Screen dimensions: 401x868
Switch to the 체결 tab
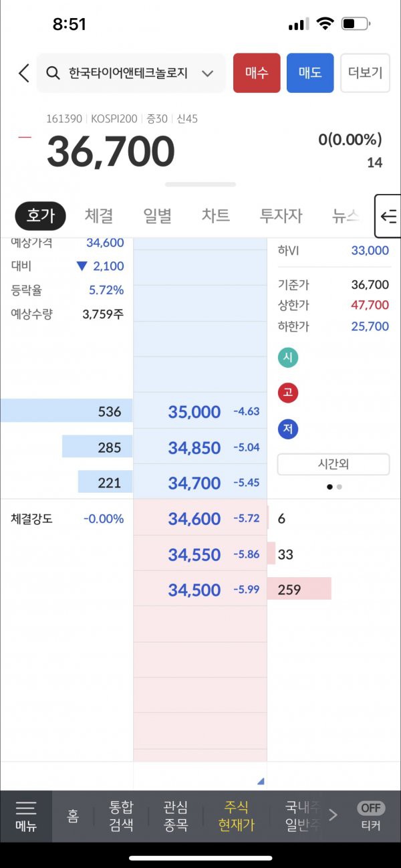coord(99,216)
